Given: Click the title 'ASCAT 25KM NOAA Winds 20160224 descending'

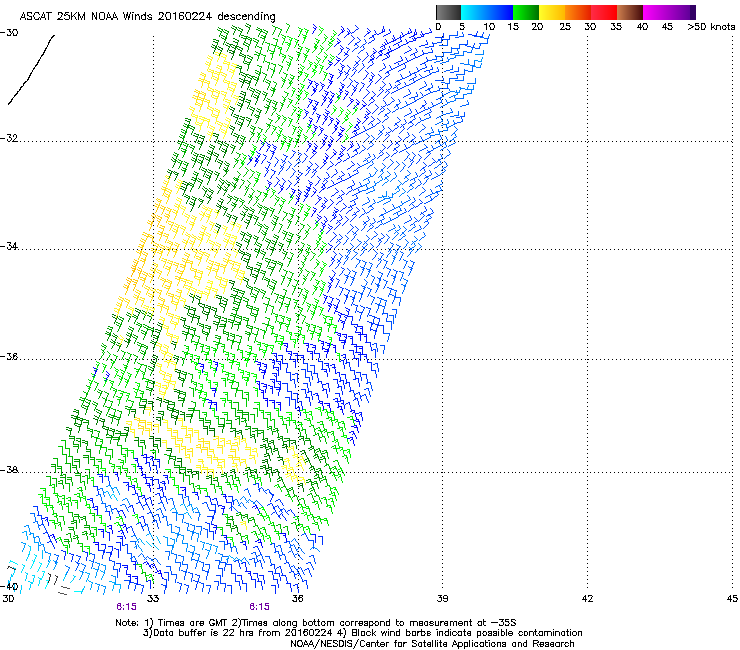Looking at the screenshot, I should 147,16.
